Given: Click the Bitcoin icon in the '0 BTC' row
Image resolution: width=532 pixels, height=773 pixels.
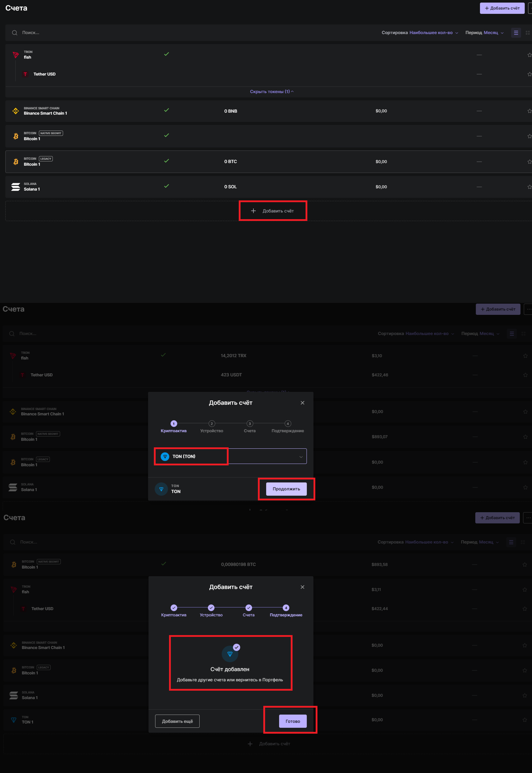Looking at the screenshot, I should point(16,161).
